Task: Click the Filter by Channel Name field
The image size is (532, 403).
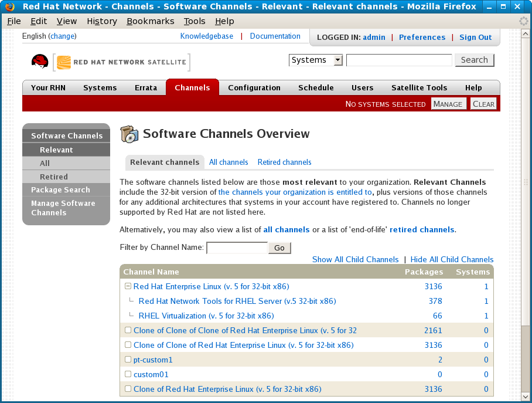Action: click(x=237, y=248)
